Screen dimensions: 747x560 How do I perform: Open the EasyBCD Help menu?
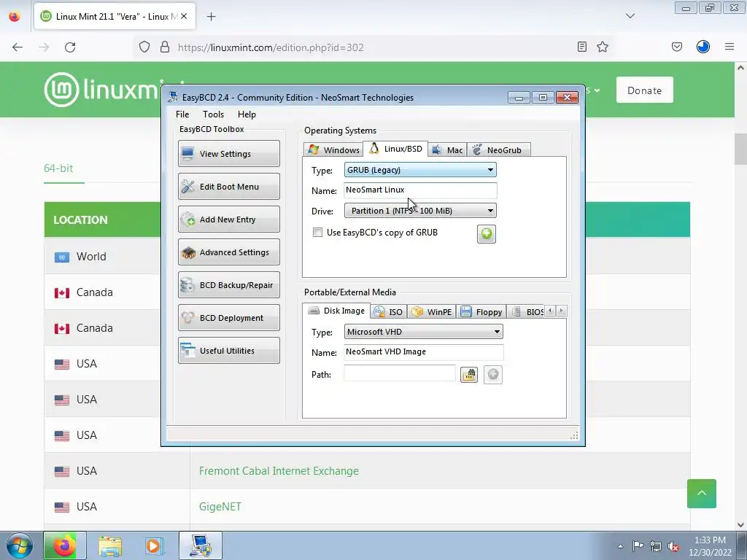247,114
